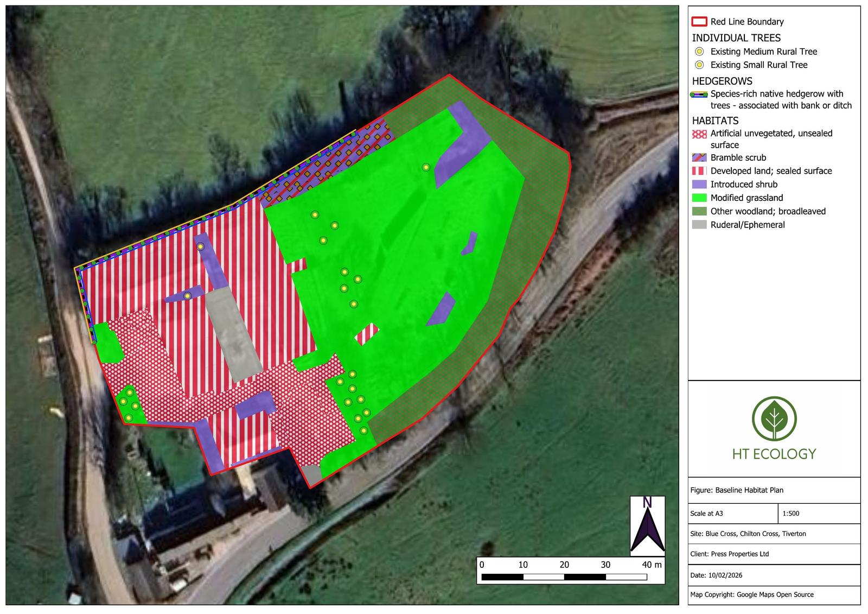Select the species-rich hedgerow line symbol in legend
Image resolution: width=868 pixels, height=614 pixels.
[699, 94]
